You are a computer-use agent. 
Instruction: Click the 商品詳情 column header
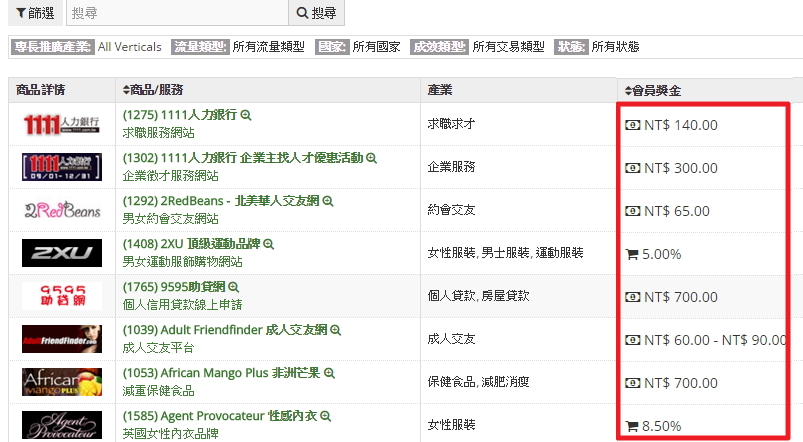40,90
